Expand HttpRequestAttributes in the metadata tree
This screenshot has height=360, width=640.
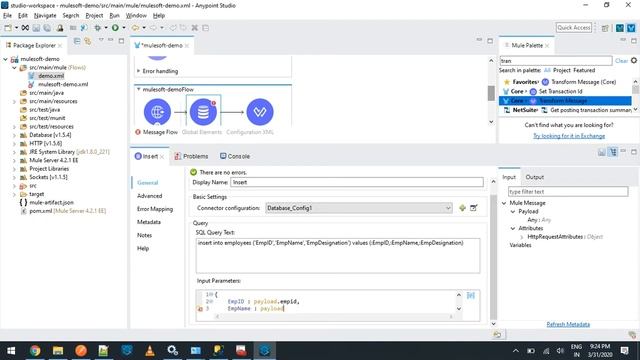[522, 237]
